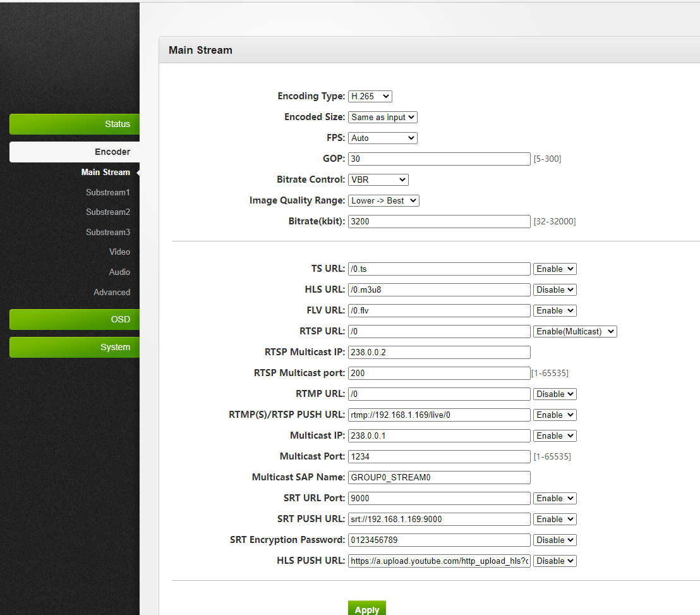
Task: Open RTSP URL Enable(Multicast) dropdown
Action: [575, 331]
